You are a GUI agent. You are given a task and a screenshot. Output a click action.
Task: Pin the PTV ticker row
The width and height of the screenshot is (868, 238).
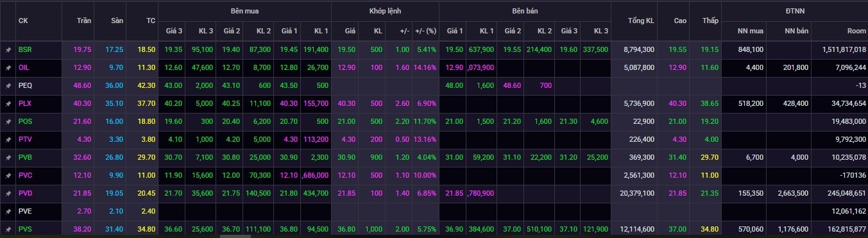tap(8, 139)
